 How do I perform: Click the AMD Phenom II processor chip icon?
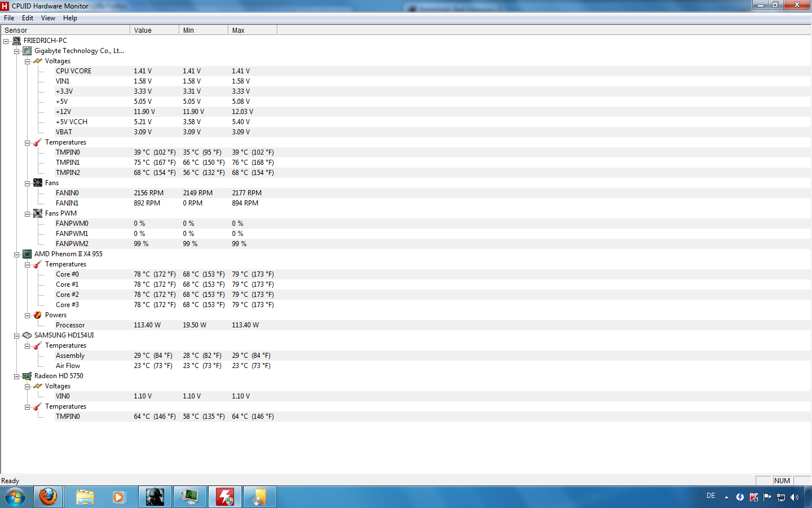point(27,254)
